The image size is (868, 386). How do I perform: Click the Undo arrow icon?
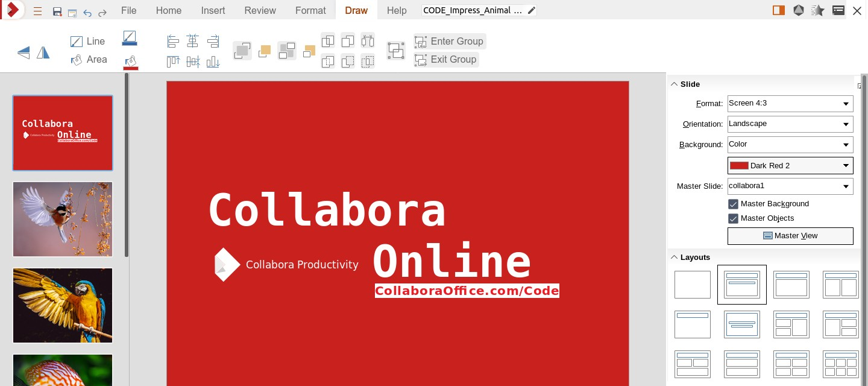87,12
